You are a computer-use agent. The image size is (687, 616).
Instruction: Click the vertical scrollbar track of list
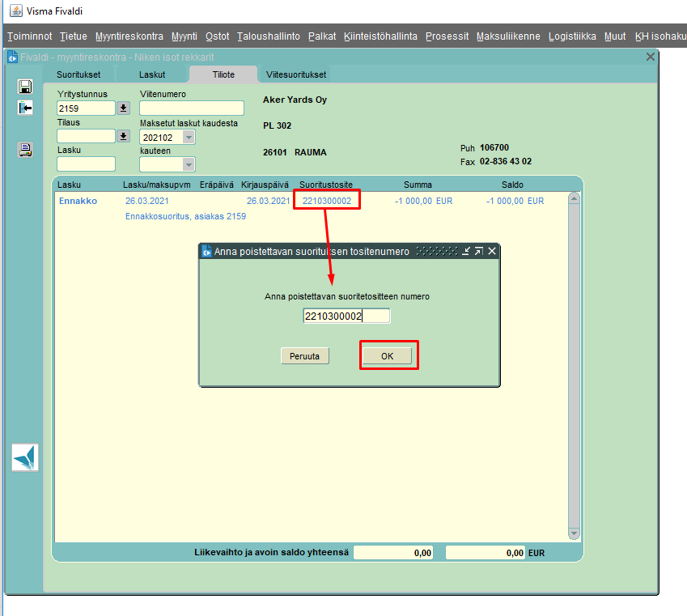coord(574,366)
